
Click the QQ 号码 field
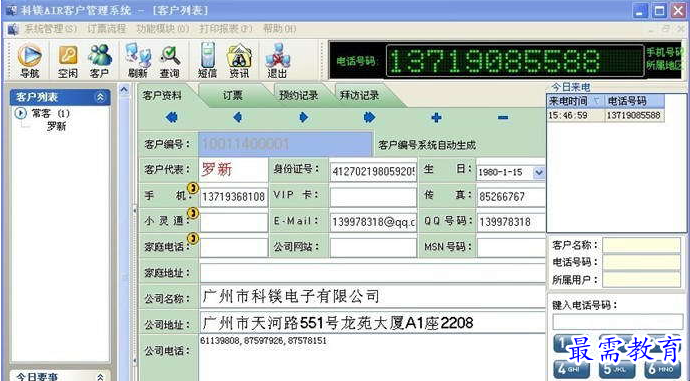pyautogui.click(x=511, y=222)
